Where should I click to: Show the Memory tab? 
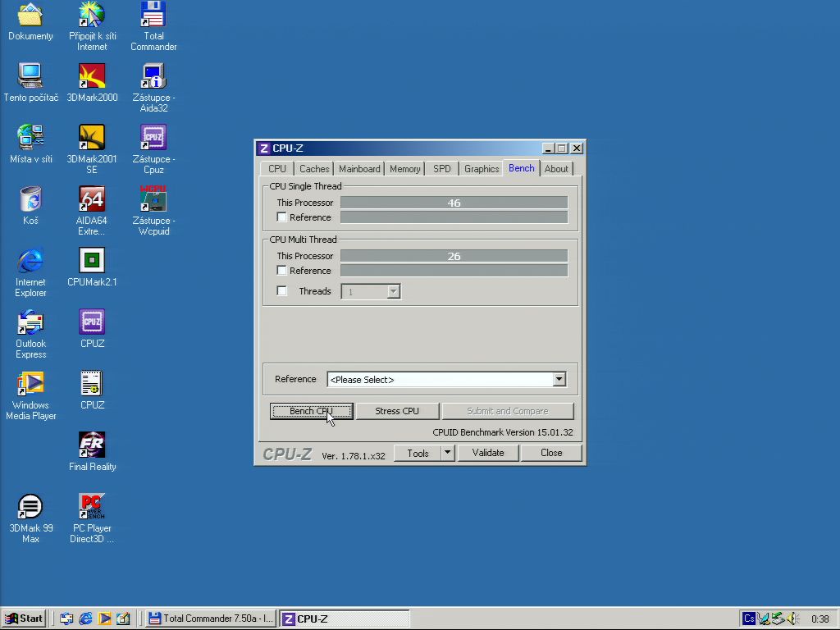pos(405,169)
